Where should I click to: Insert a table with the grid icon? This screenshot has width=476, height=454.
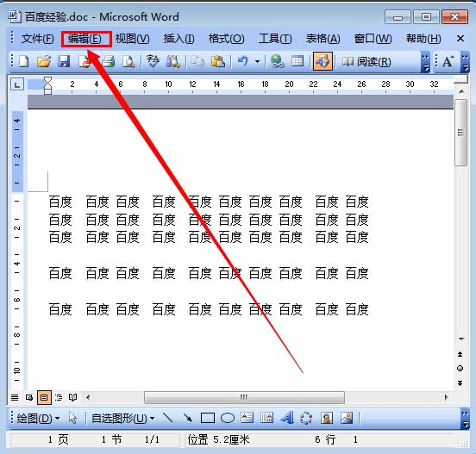[297, 61]
